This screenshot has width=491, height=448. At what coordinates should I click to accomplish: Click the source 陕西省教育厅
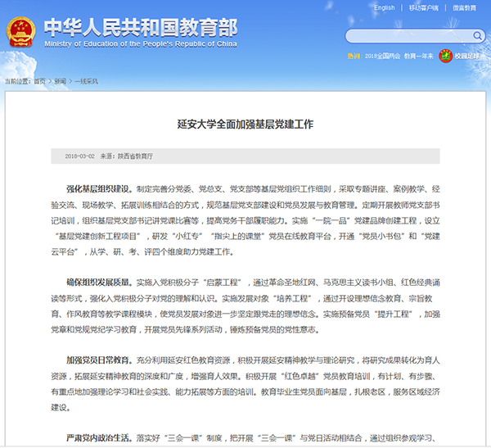[x=135, y=155]
